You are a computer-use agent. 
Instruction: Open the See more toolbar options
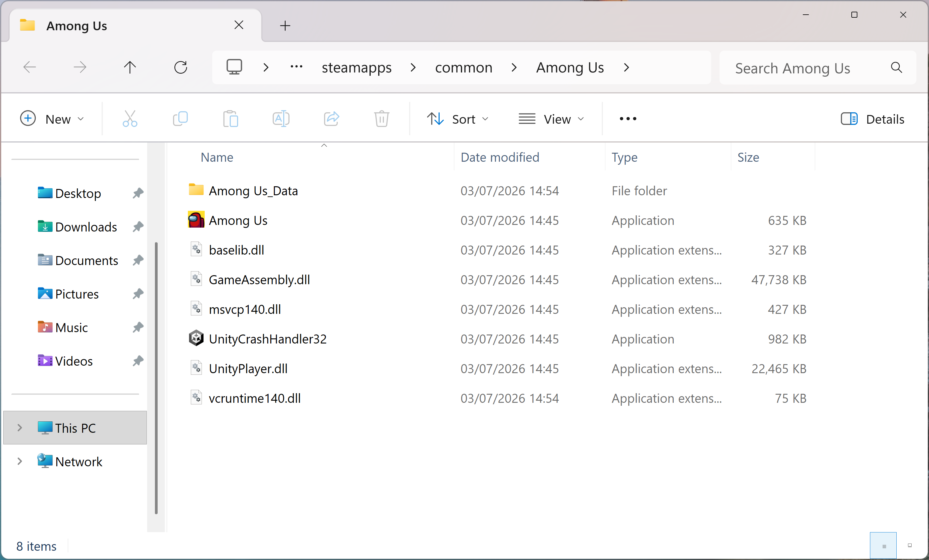(628, 119)
